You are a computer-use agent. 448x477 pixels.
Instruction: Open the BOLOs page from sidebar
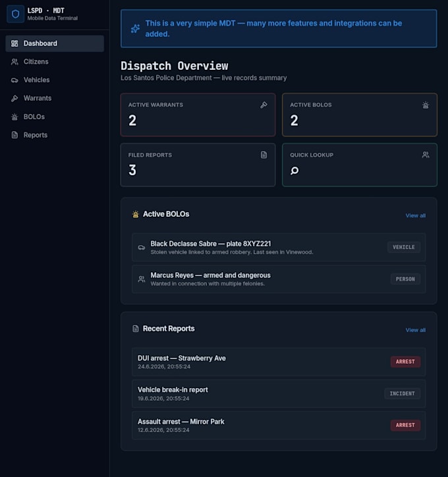[x=55, y=117]
